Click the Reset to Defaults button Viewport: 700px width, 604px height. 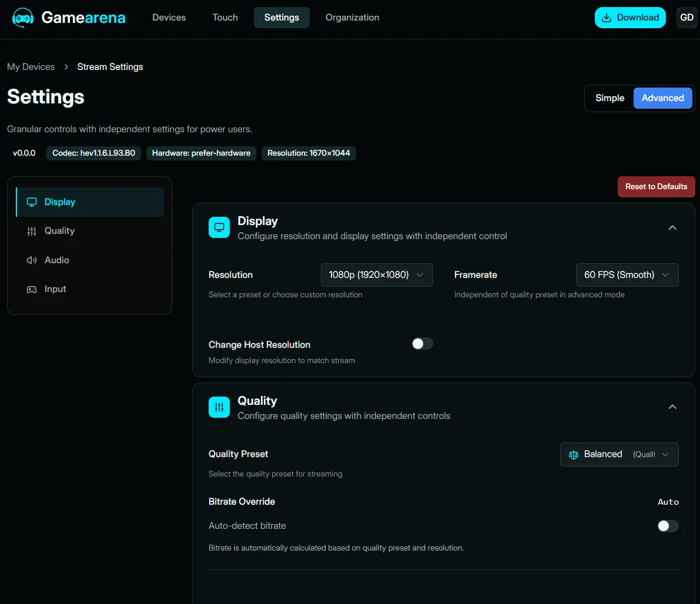coord(657,187)
